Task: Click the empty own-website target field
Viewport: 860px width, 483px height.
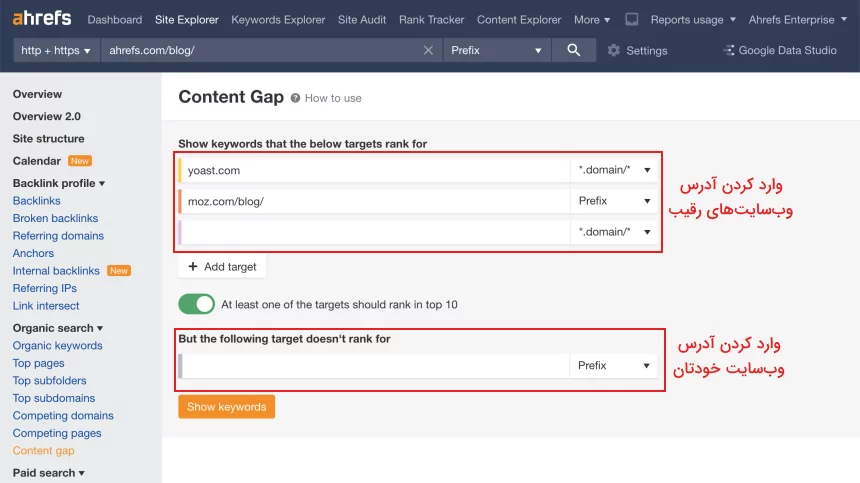Action: point(376,366)
